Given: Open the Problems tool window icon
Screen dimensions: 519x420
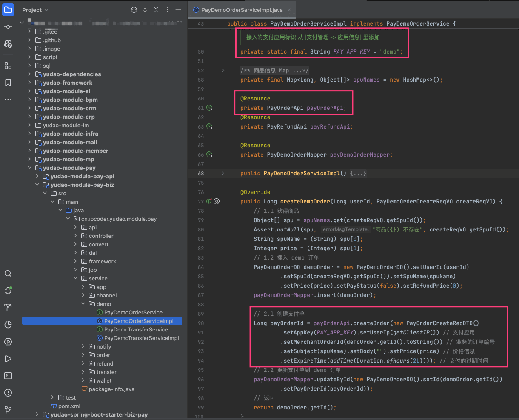Looking at the screenshot, I should (8, 393).
